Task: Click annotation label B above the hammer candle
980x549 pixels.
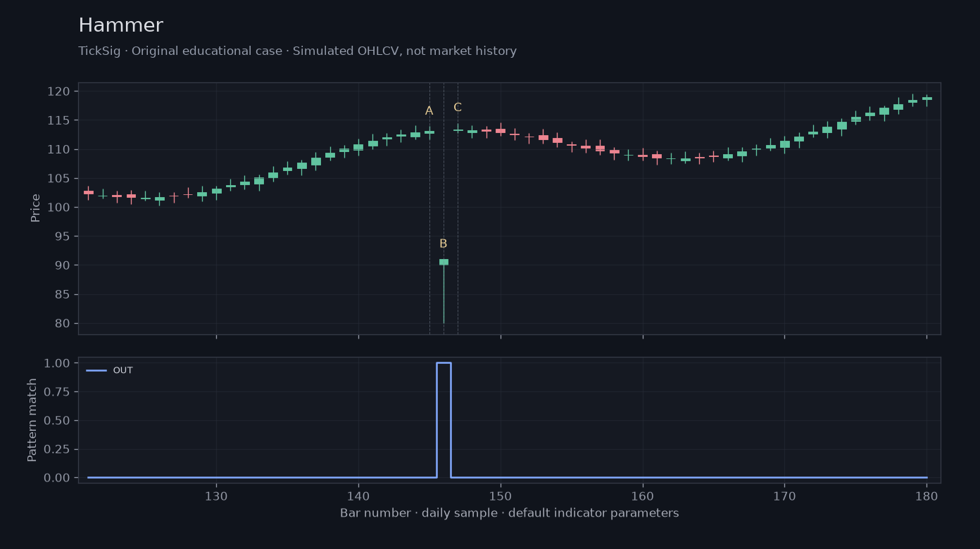Action: coord(443,244)
